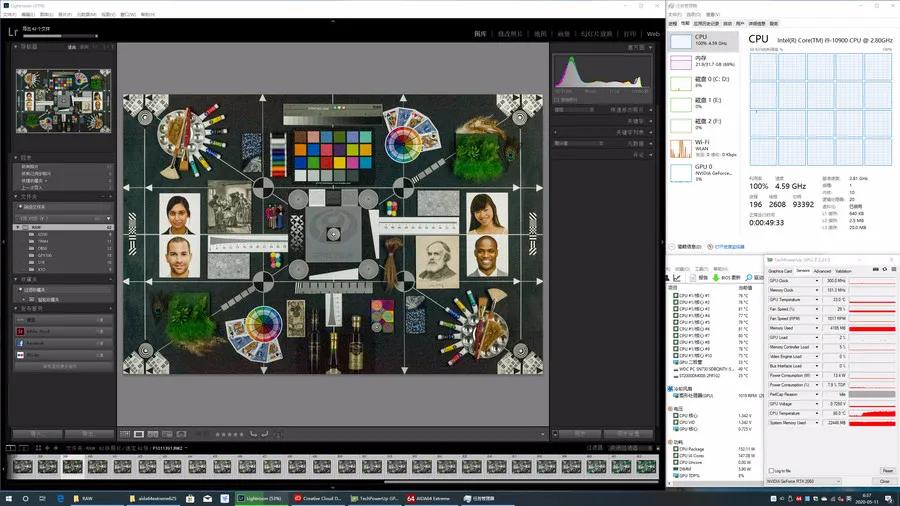Expand the Histogram panel header
Screen dimensions: 900x506
click(640, 47)
